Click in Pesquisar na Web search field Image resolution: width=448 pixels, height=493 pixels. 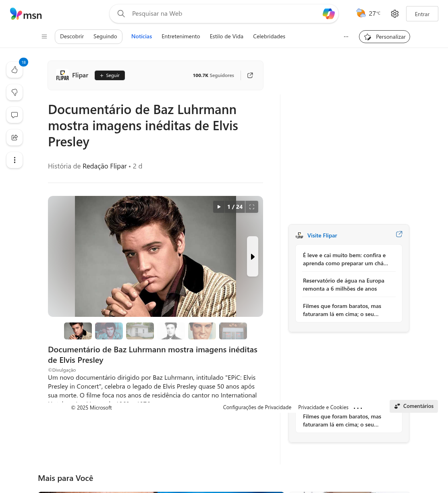coord(224,14)
